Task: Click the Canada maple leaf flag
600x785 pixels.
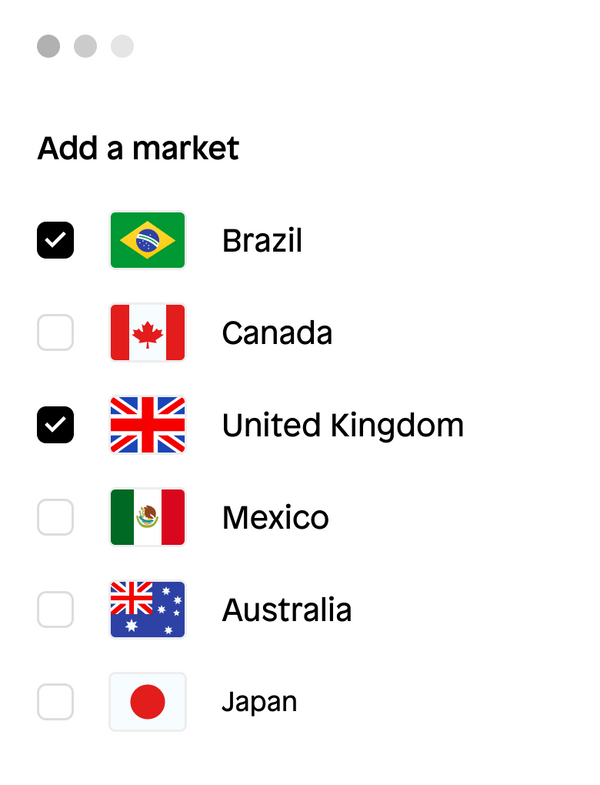Action: coord(147,332)
